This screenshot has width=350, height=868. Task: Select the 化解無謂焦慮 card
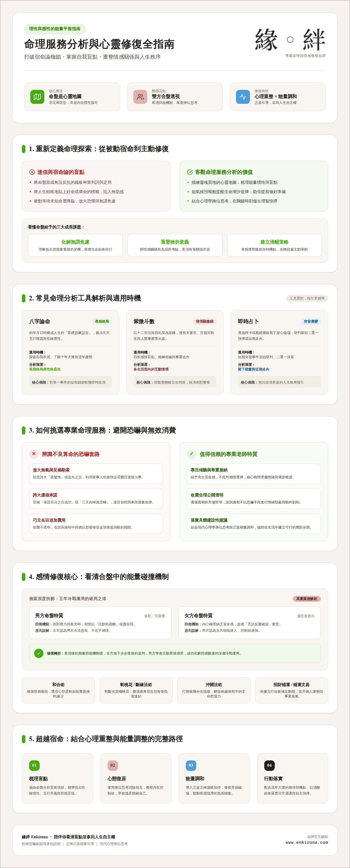point(75,245)
